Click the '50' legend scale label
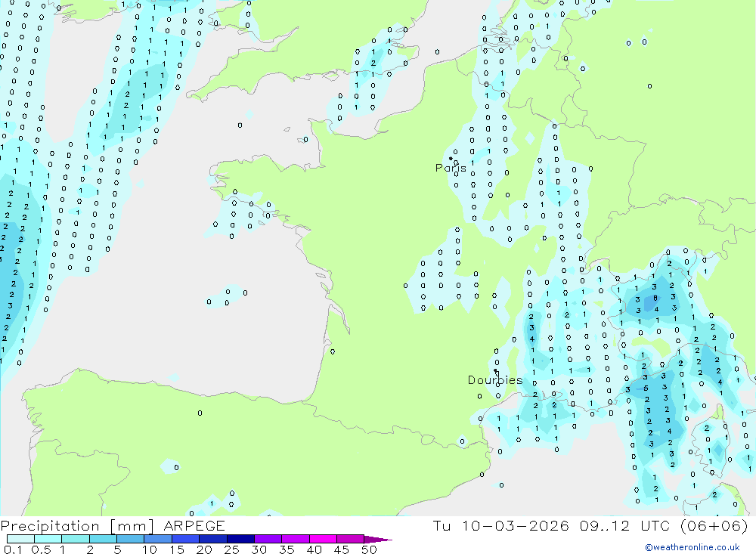The width and height of the screenshot is (756, 554). pos(370,549)
